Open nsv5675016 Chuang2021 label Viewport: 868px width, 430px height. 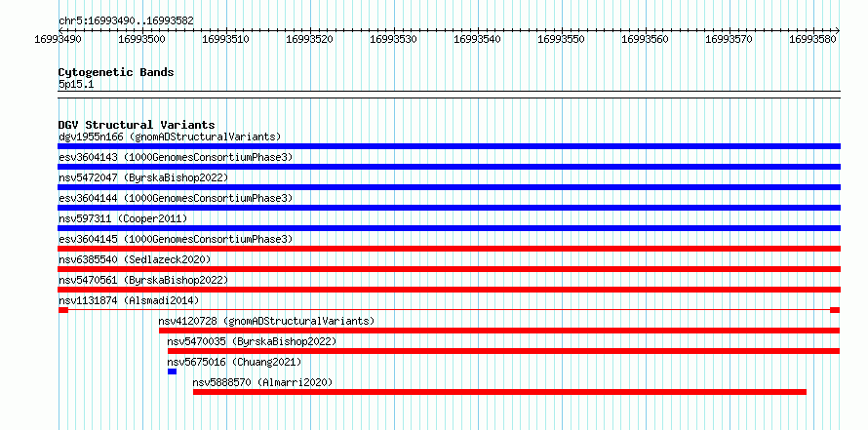(234, 362)
